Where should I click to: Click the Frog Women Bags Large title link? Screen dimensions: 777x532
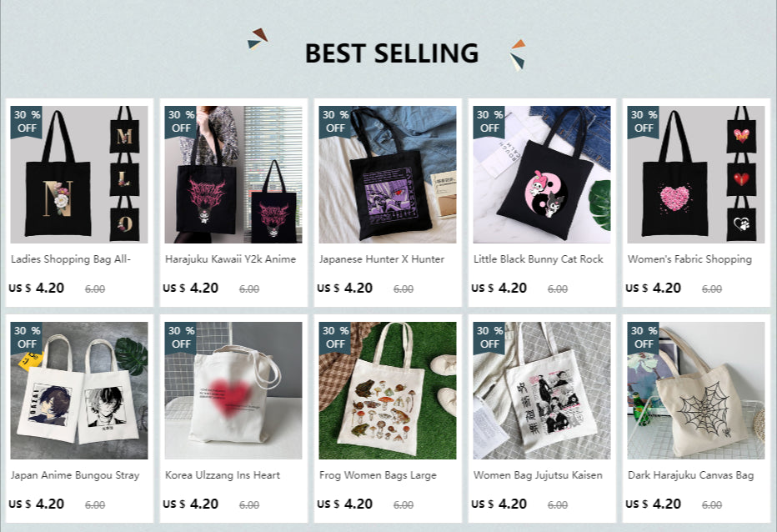pyautogui.click(x=378, y=475)
